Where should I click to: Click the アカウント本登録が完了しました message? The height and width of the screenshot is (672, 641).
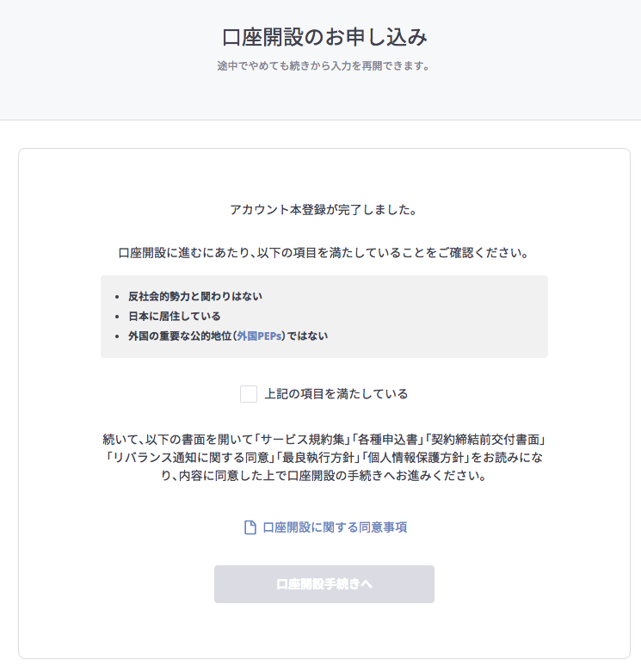(324, 210)
